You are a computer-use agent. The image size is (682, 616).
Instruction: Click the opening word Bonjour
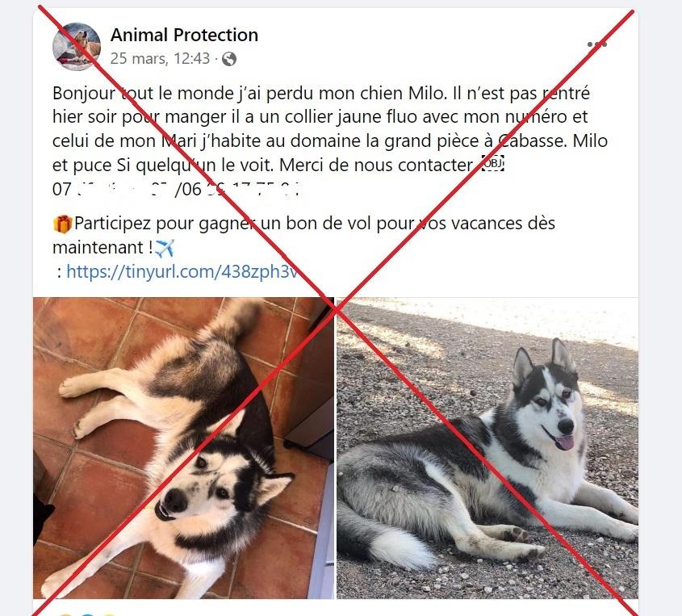(x=84, y=94)
